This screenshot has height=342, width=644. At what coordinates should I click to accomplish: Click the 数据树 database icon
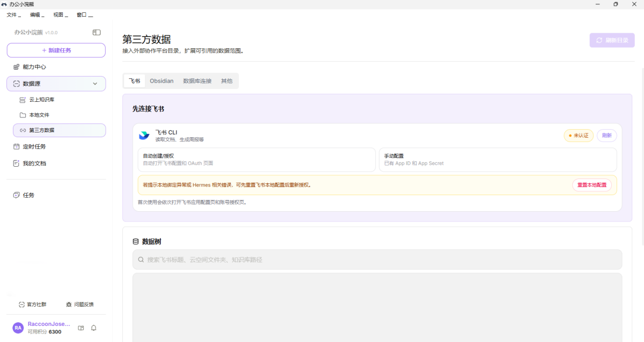click(136, 242)
